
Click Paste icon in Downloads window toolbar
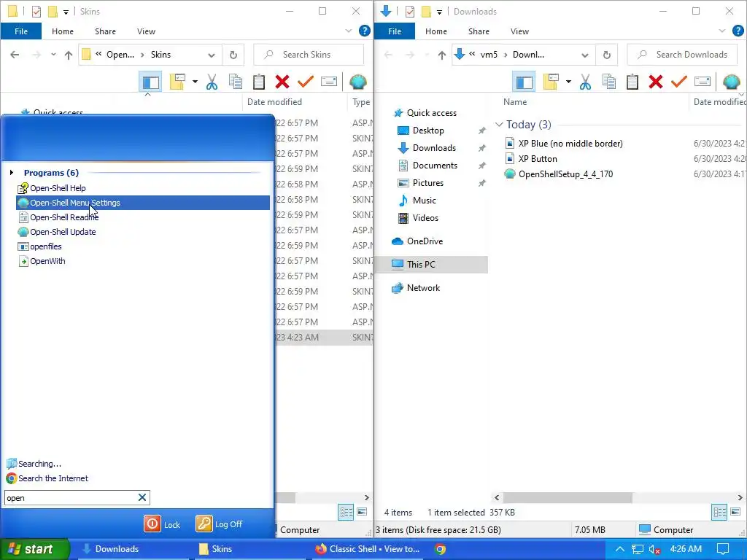632,82
